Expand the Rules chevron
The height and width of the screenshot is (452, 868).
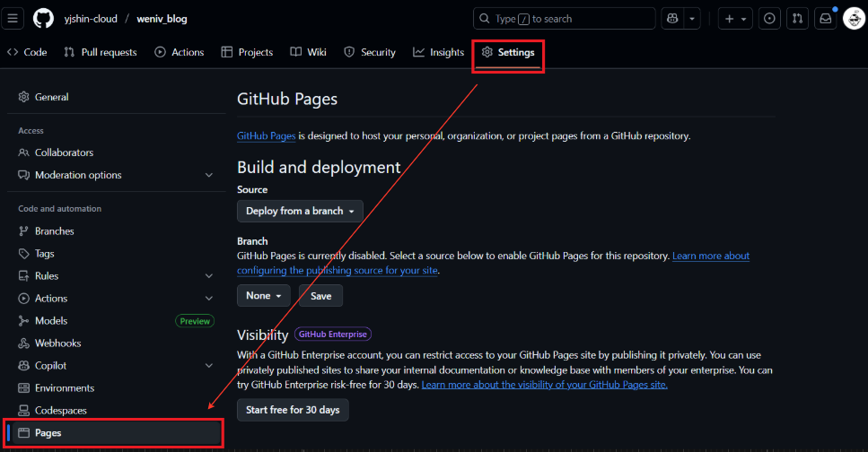tap(209, 275)
